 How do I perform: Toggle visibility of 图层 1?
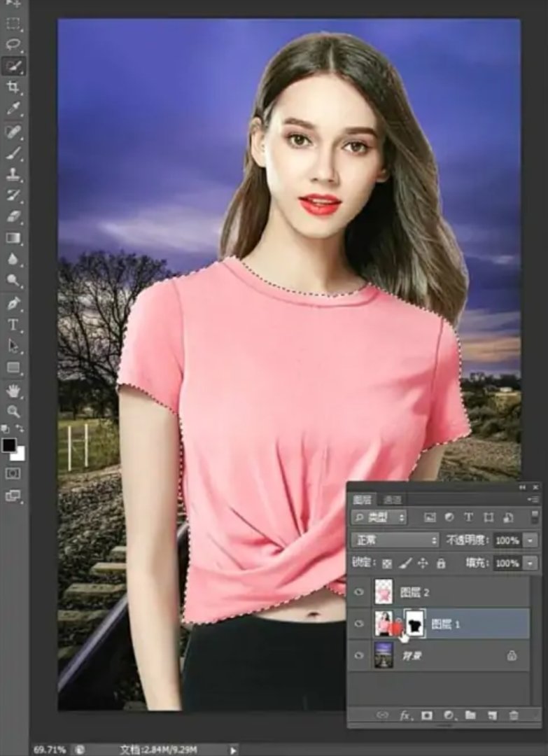pos(359,624)
